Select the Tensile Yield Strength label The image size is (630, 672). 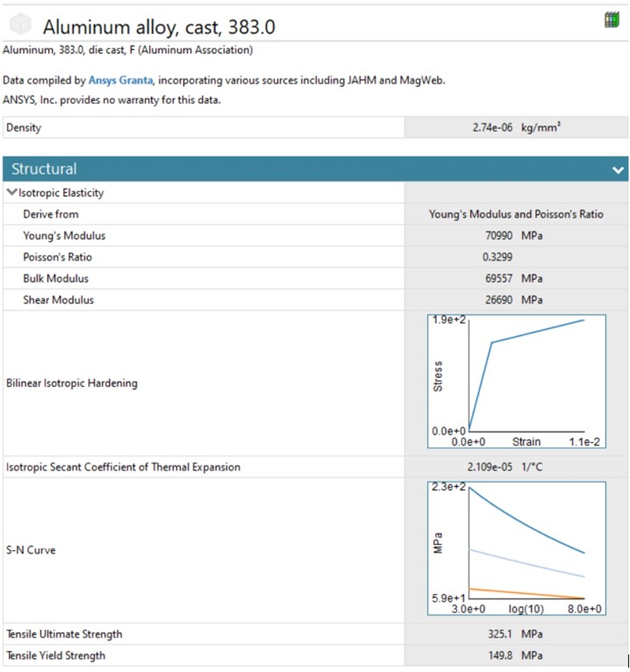(55, 656)
